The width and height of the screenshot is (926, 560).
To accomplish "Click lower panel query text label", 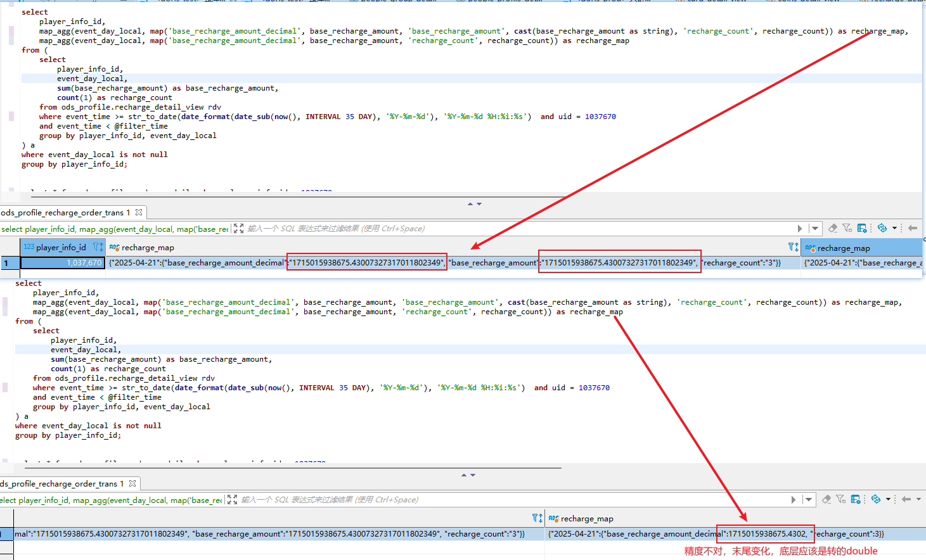I will pos(112,500).
